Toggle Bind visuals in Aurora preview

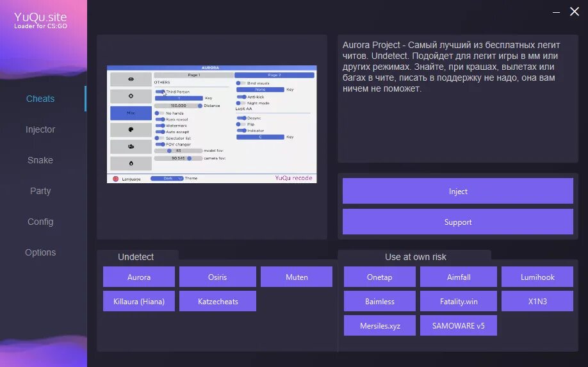[x=241, y=83]
